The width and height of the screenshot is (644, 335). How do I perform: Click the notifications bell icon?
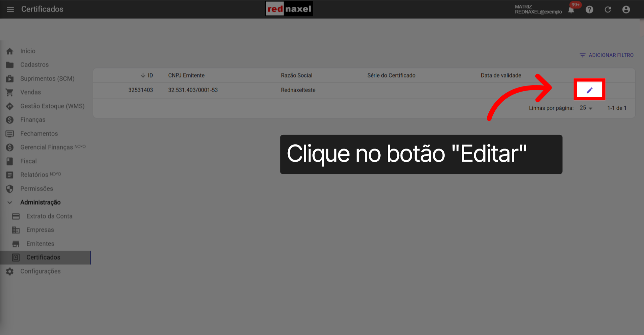571,9
